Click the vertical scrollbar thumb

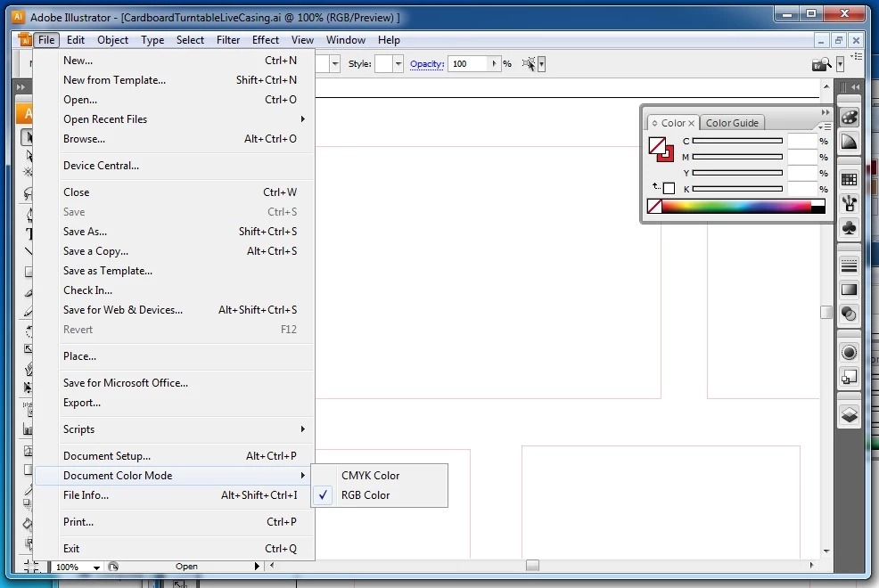(826, 312)
